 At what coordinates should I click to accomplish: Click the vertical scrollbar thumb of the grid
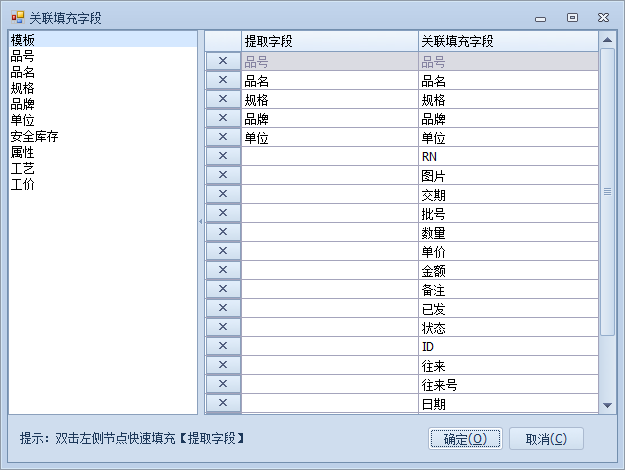tap(607, 190)
